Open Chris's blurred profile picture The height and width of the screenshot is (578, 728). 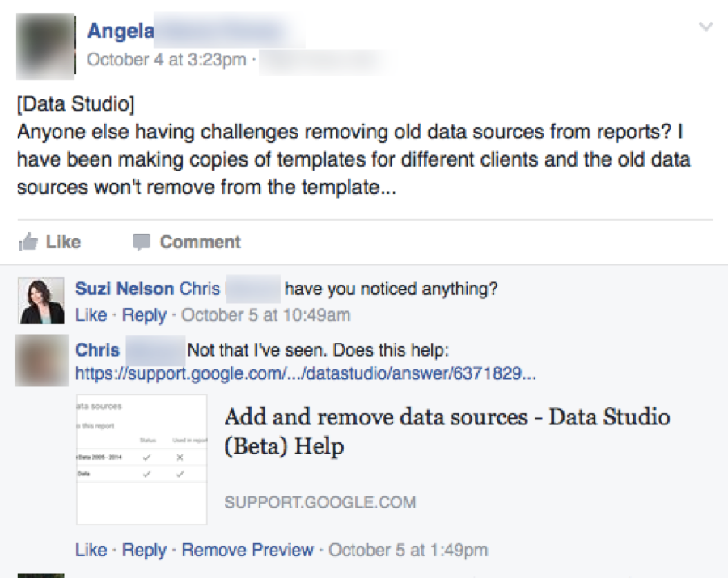[42, 361]
